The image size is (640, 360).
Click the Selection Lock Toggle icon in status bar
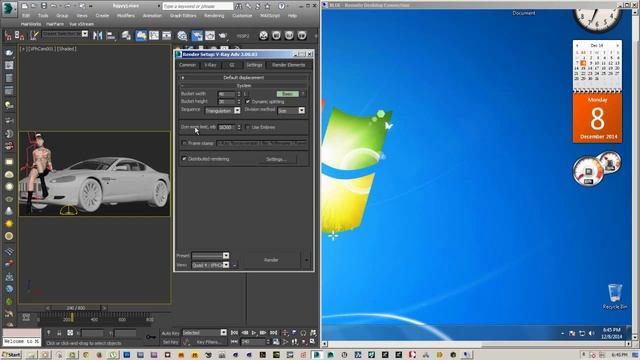click(59, 333)
